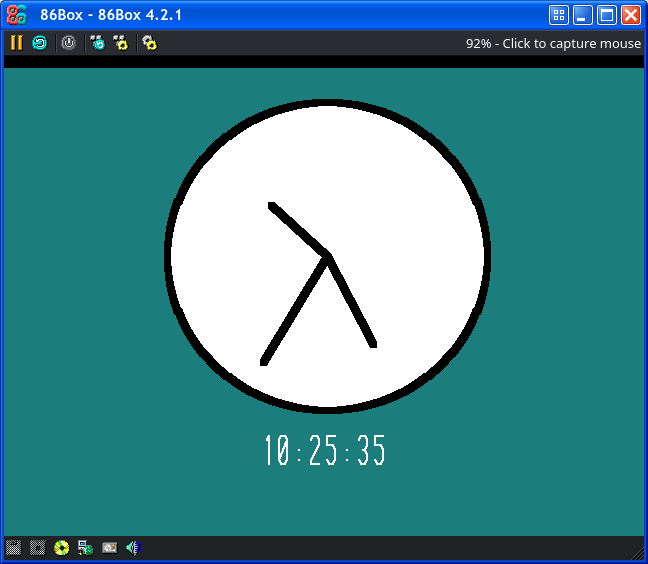Open the 86Box window system menu icon

(16, 15)
